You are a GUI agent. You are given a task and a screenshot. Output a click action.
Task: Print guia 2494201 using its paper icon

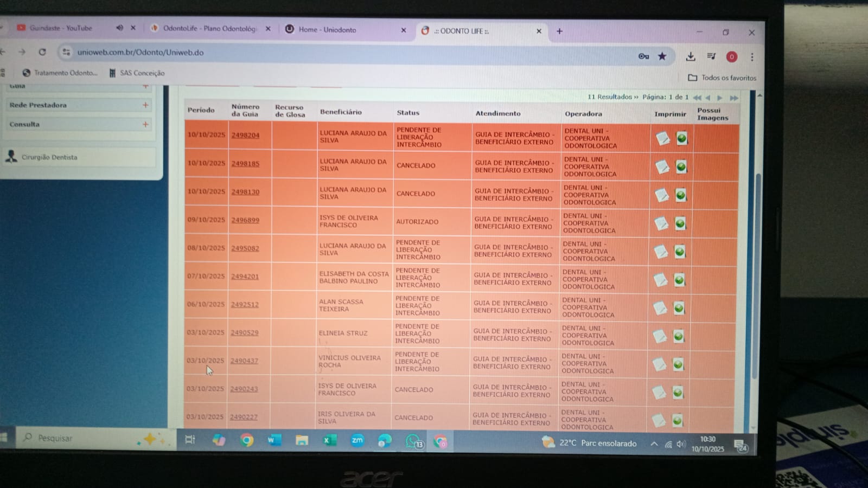tap(660, 279)
